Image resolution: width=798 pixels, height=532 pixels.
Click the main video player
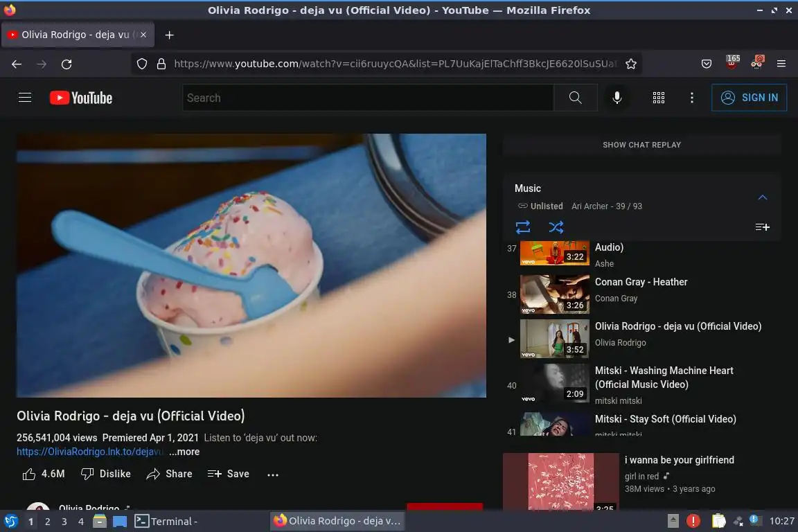click(251, 265)
